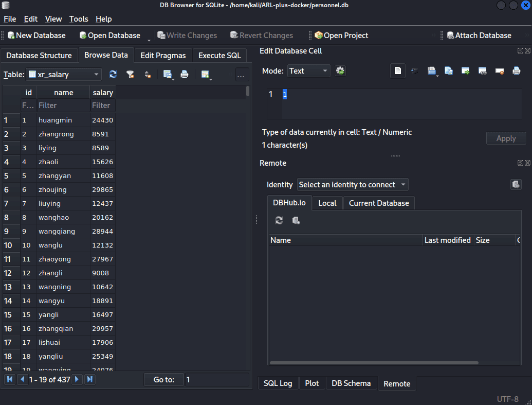Clear all filters with the funnel icon
The height and width of the screenshot is (405, 532).
tap(130, 74)
